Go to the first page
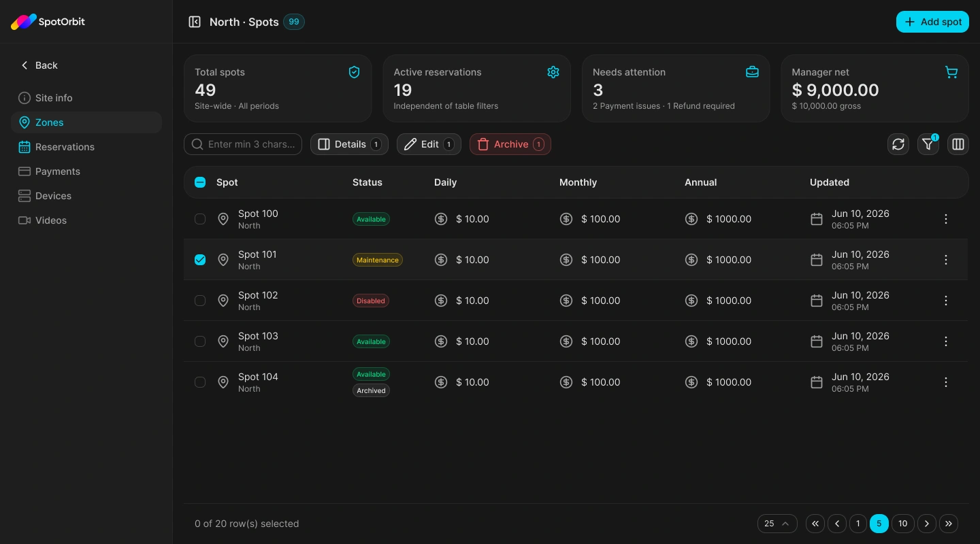This screenshot has width=980, height=544. [815, 524]
